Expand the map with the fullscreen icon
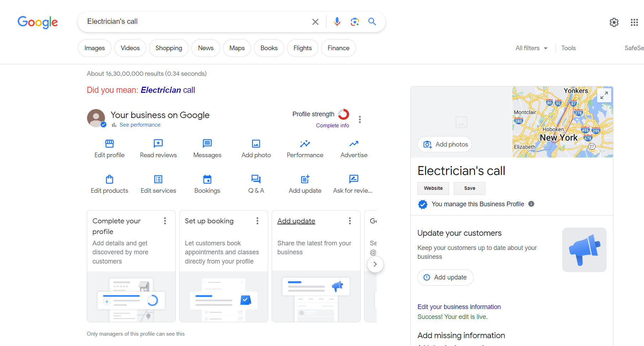The height and width of the screenshot is (346, 644). click(x=604, y=95)
